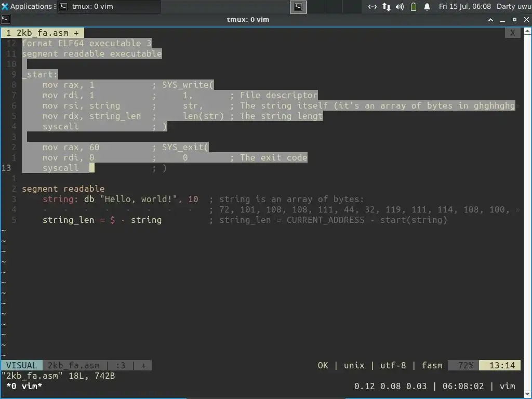Image resolution: width=532 pixels, height=399 pixels.
Task: Open the volume speaker icon
Action: pos(400,7)
